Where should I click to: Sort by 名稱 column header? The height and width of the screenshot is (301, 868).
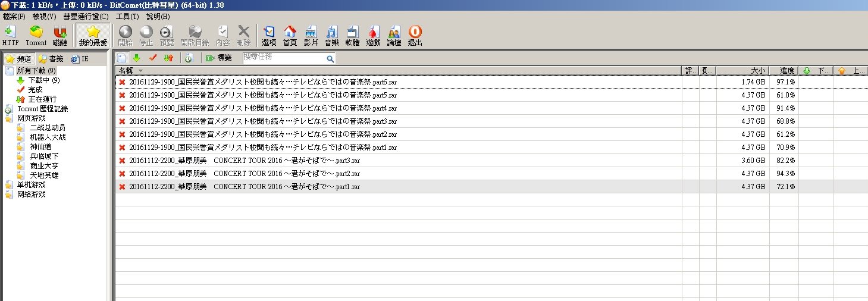click(398, 71)
